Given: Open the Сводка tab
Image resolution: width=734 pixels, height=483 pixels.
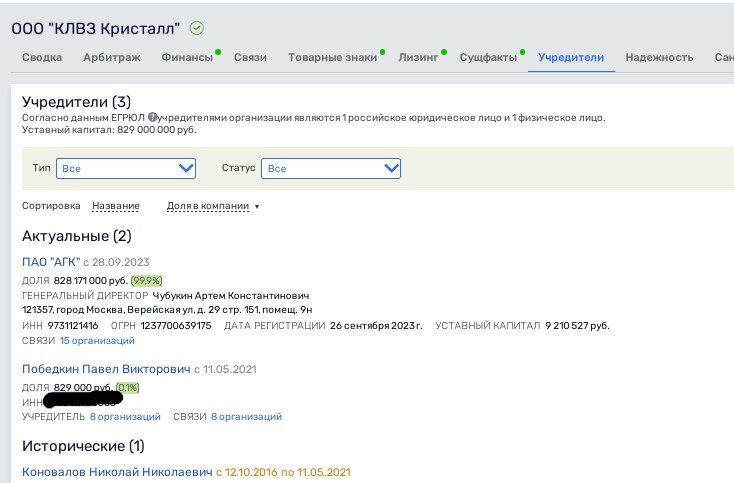Looking at the screenshot, I should point(42,57).
